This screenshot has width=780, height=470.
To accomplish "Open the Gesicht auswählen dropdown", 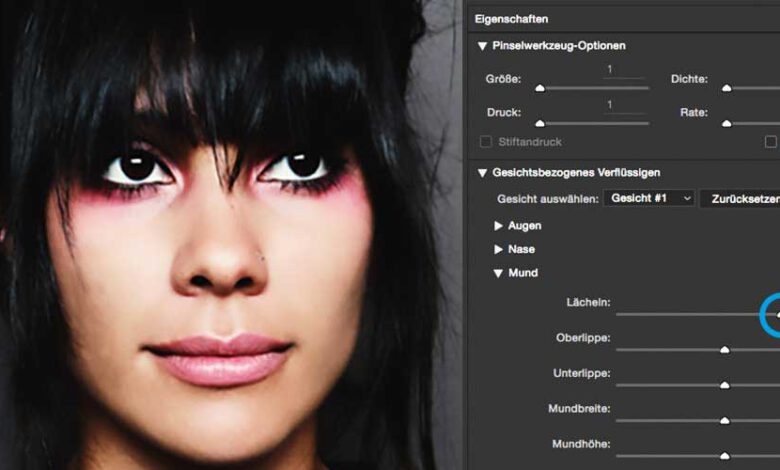I will 649,198.
